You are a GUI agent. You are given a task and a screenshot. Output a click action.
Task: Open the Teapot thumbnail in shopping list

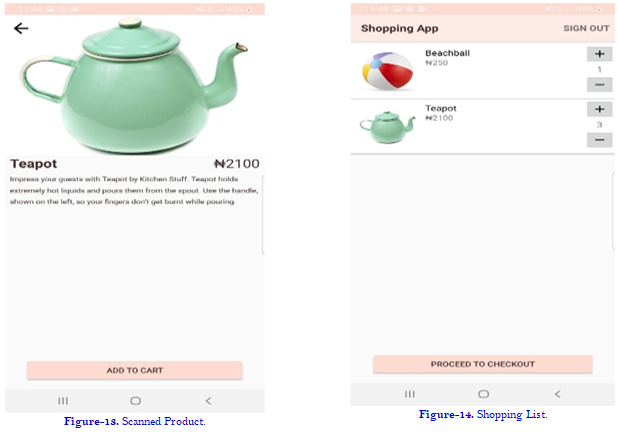click(387, 127)
